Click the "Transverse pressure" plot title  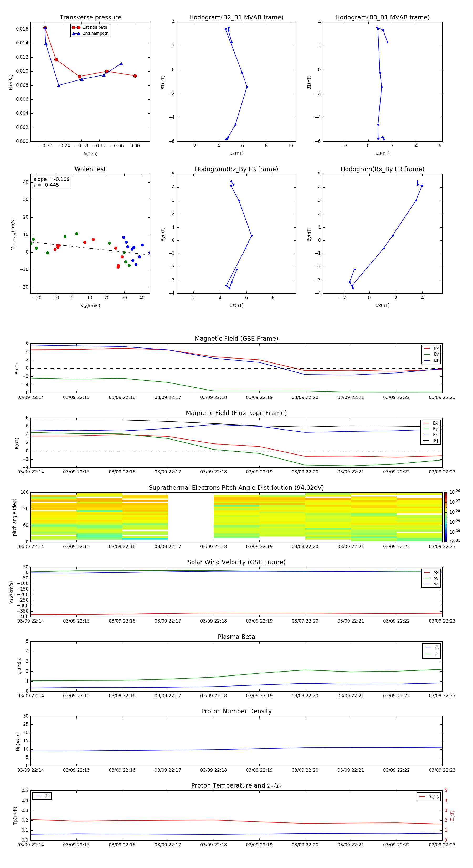coord(90,17)
